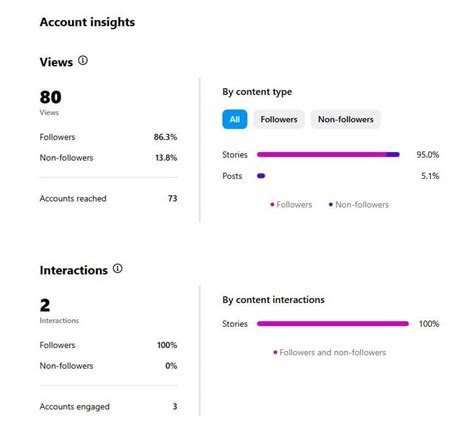Click Accounts reached value 73
474x435 pixels.
tap(172, 198)
